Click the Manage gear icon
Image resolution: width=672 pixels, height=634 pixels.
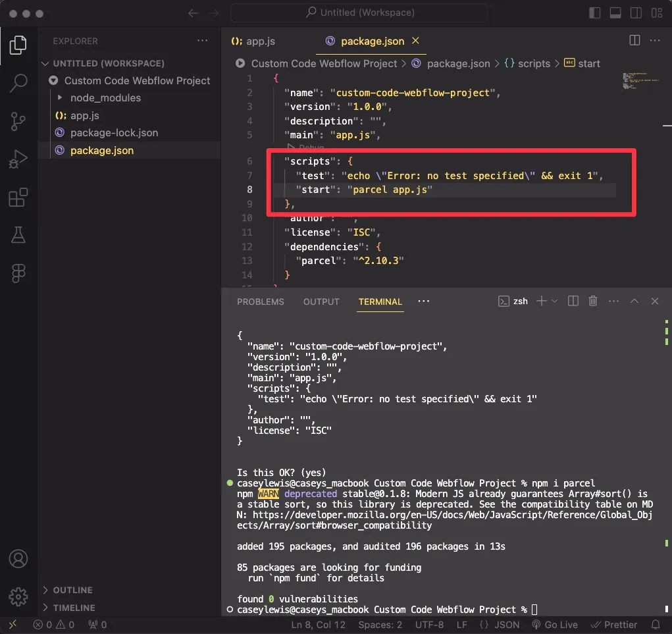point(18,596)
